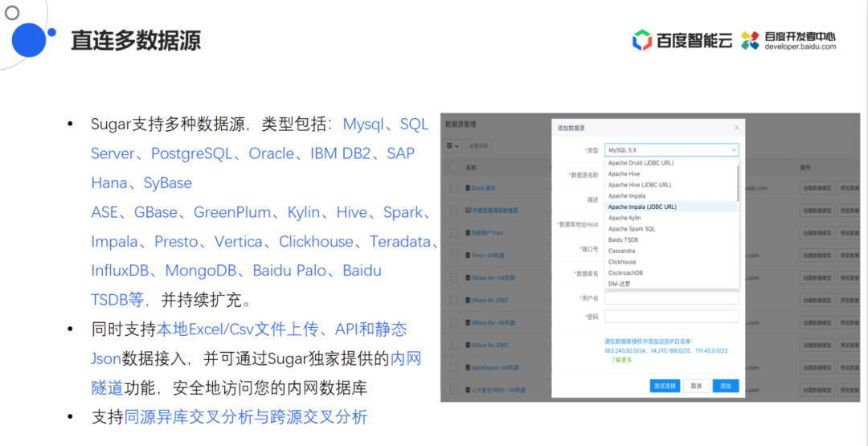Open the GBase 8a JDBC data source link
The height and width of the screenshot is (446, 868).
click(x=490, y=345)
